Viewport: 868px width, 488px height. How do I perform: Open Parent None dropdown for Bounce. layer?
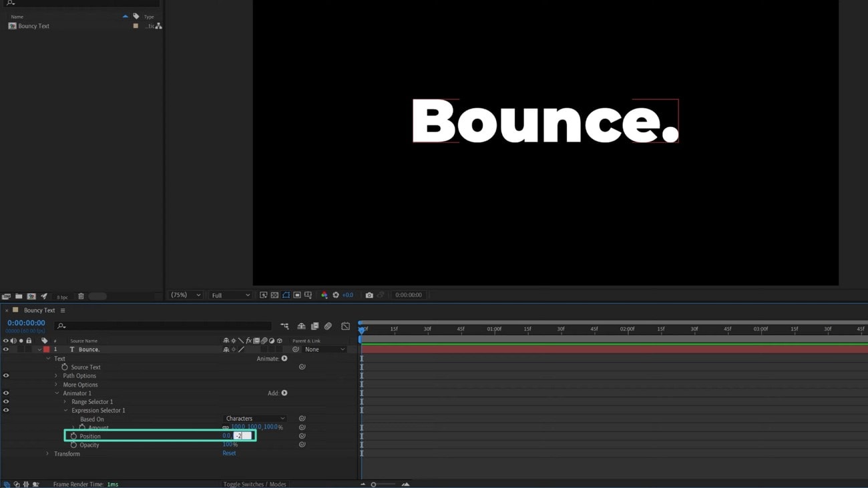point(324,350)
